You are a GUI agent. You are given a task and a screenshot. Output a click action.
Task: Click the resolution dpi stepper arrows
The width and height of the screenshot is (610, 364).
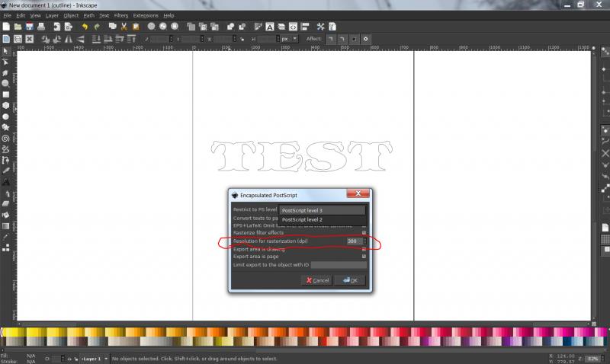pos(365,241)
